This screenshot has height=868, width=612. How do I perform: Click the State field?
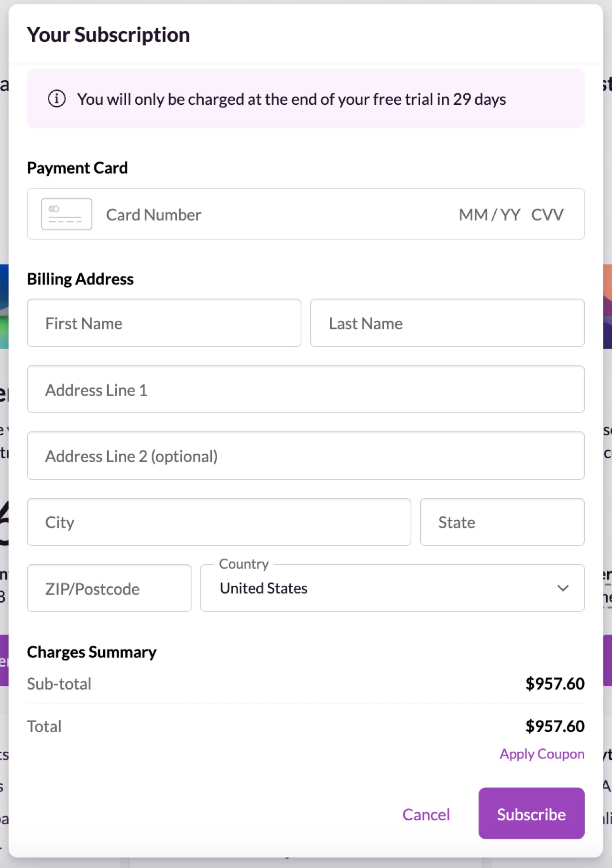(502, 522)
